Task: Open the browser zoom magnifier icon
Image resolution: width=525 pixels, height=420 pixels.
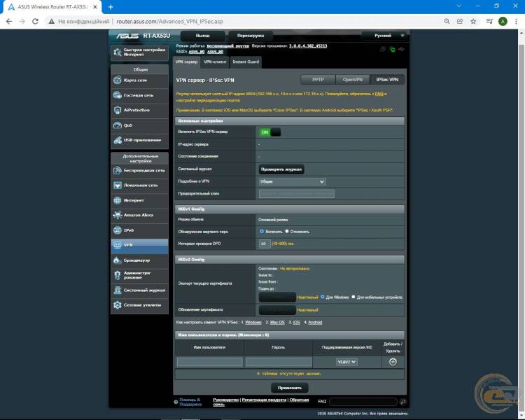Action: [447, 22]
